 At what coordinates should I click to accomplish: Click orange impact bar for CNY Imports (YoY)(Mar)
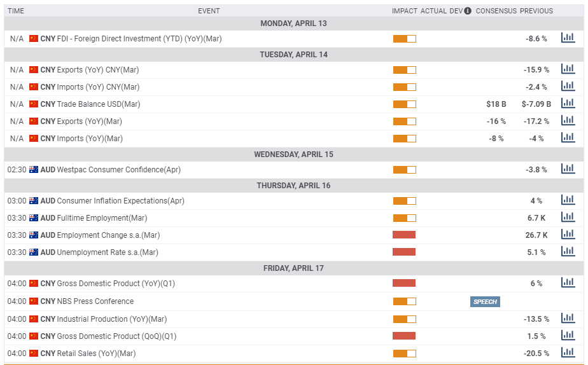tap(404, 139)
